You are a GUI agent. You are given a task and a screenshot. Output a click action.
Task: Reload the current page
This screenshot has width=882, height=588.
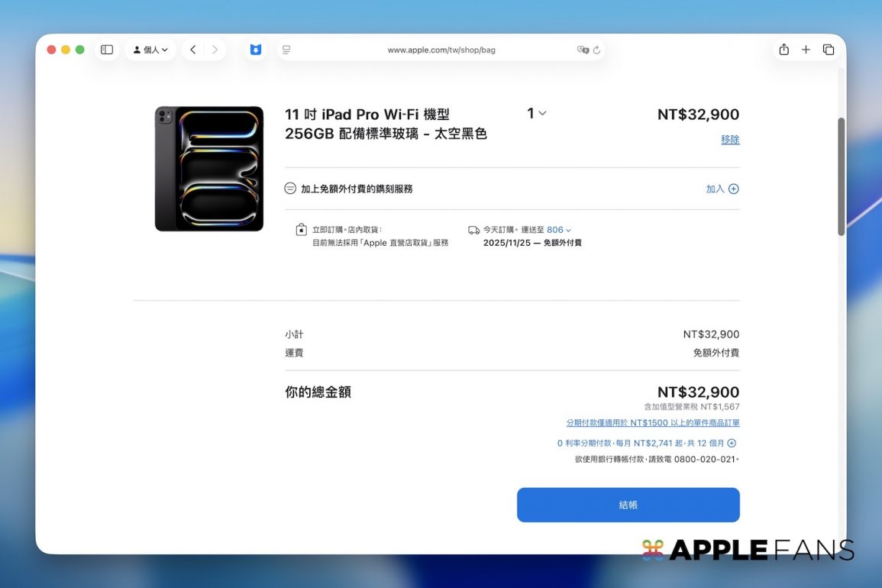click(x=596, y=50)
